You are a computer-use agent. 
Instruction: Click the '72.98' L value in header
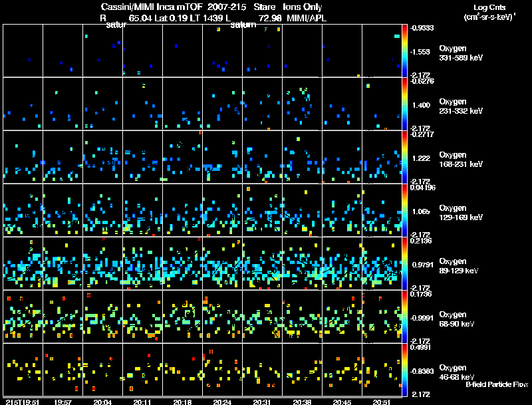pos(270,18)
